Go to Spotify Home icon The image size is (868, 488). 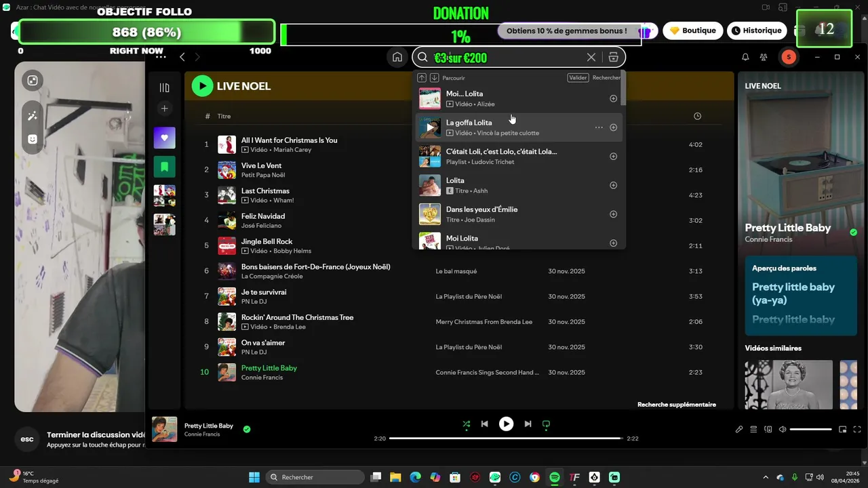point(397,58)
